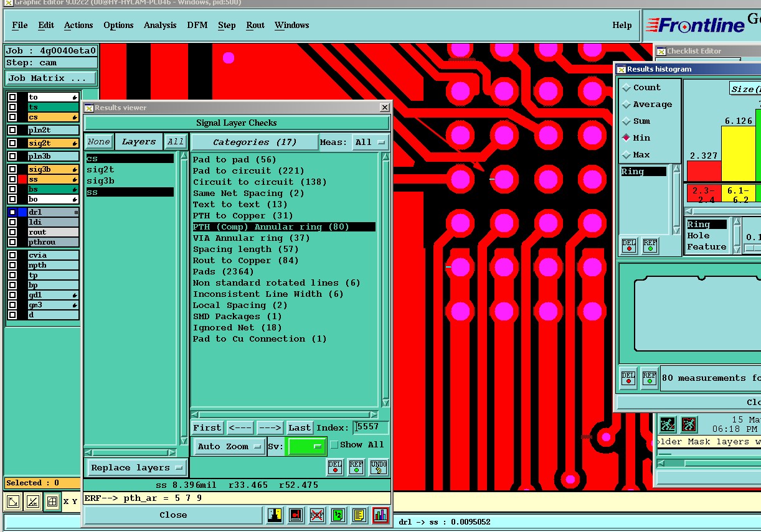Expand the Replace layers dropdown

136,468
